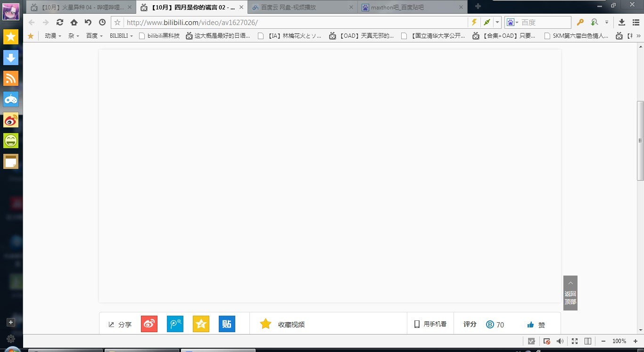
Task: Expand the 百度 bookmarks folder
Action: (94, 36)
